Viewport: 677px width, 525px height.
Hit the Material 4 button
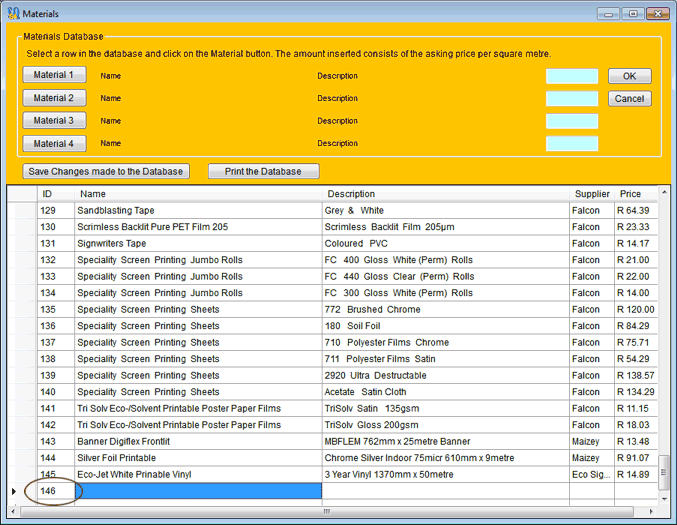click(x=54, y=143)
